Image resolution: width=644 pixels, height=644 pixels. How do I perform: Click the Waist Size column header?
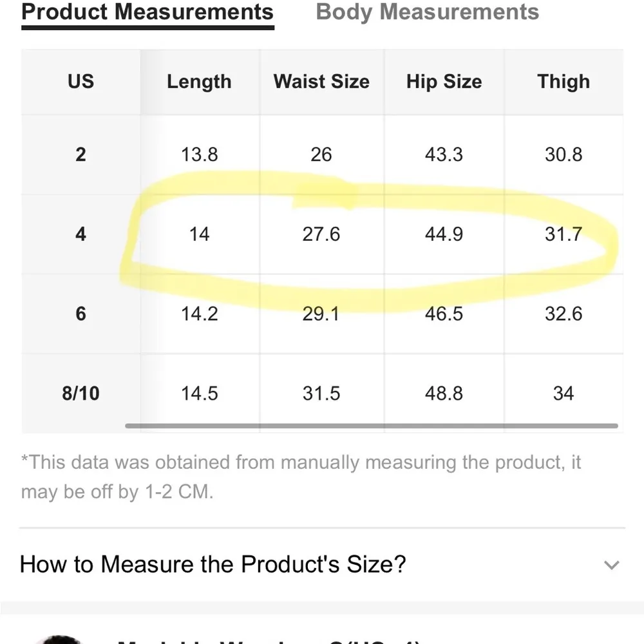321,82
